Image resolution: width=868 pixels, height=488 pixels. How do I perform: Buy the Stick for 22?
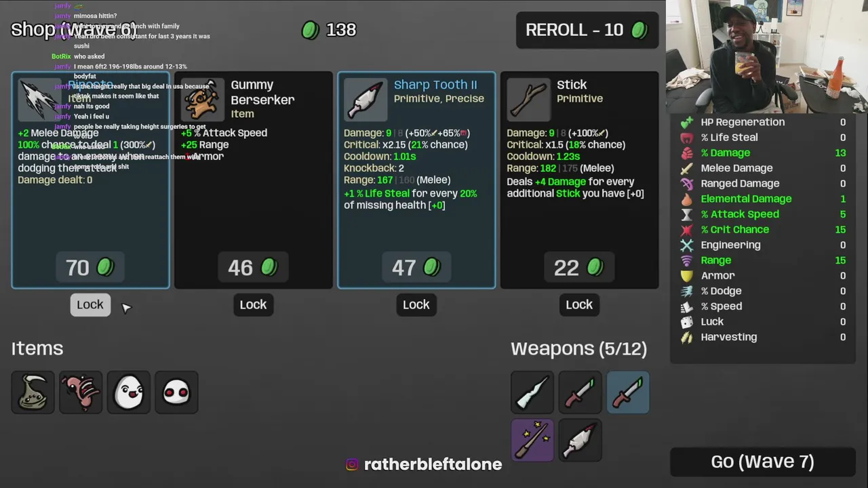point(579,267)
